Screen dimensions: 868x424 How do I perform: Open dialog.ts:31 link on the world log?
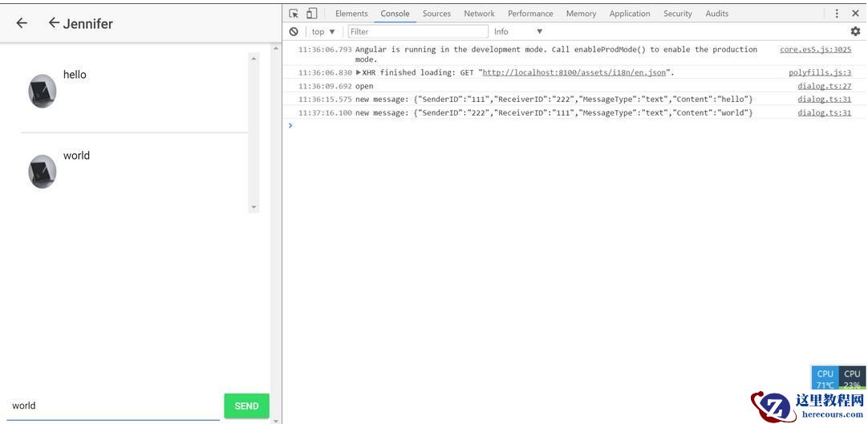point(824,112)
